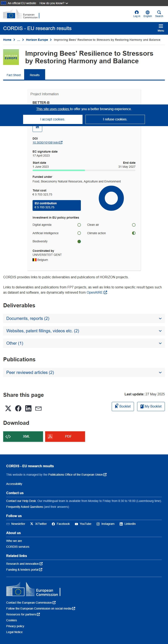Image resolution: width=168 pixels, height=644 pixels.
Task: Click the EU contribution amount box
Action: tap(57, 205)
